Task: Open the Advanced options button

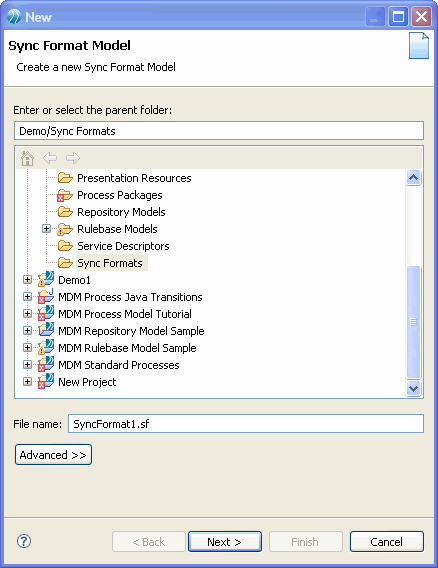Action: pos(53,455)
